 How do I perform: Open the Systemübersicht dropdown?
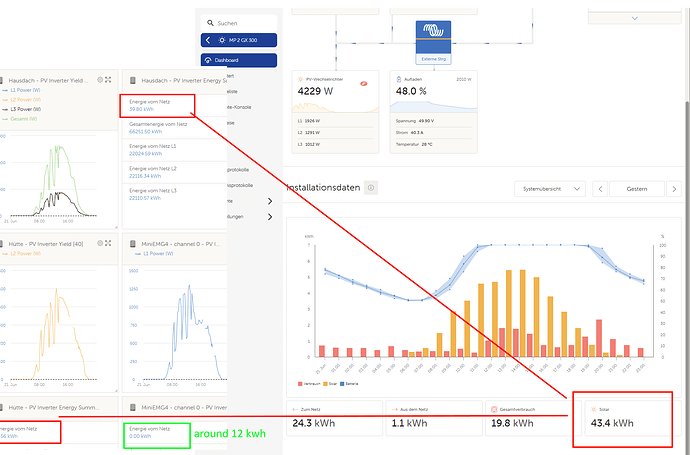tap(550, 189)
